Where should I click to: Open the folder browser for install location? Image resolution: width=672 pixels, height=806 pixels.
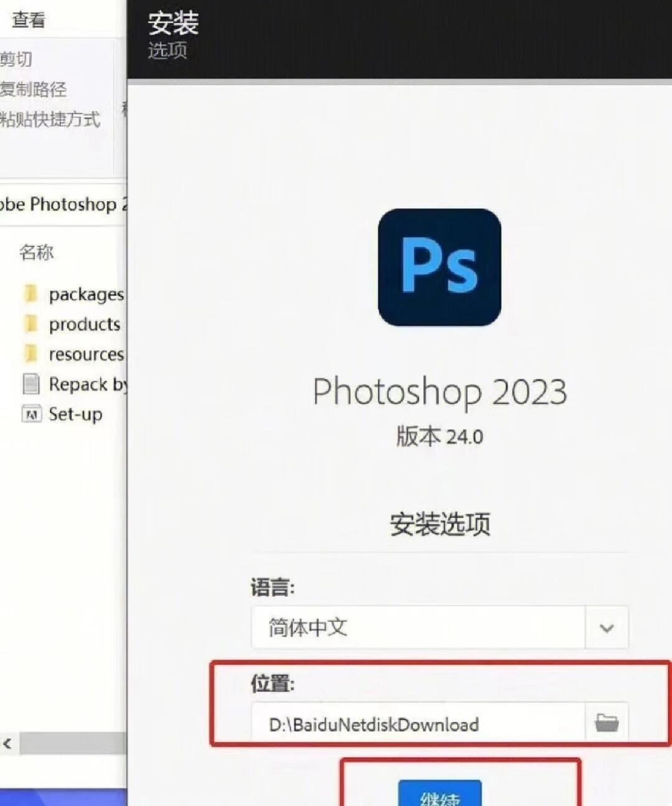(x=607, y=722)
